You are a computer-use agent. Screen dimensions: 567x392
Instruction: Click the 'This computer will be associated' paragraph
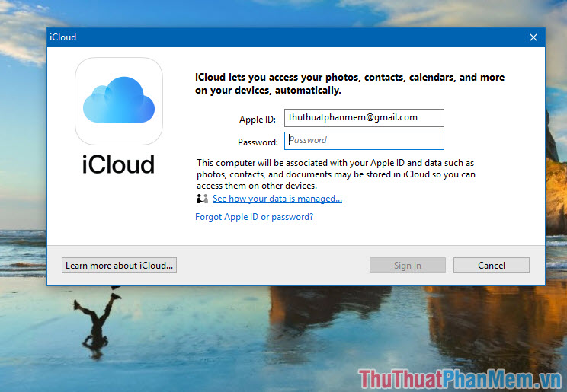coord(335,174)
